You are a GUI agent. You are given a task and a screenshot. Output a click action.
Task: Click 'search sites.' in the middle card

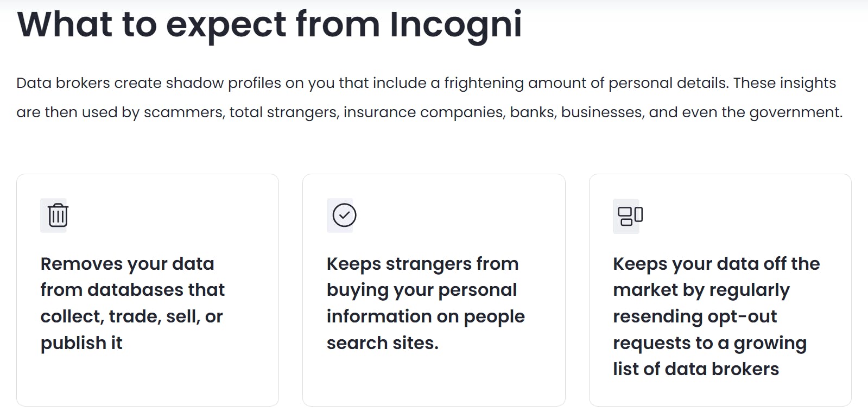[x=382, y=343]
